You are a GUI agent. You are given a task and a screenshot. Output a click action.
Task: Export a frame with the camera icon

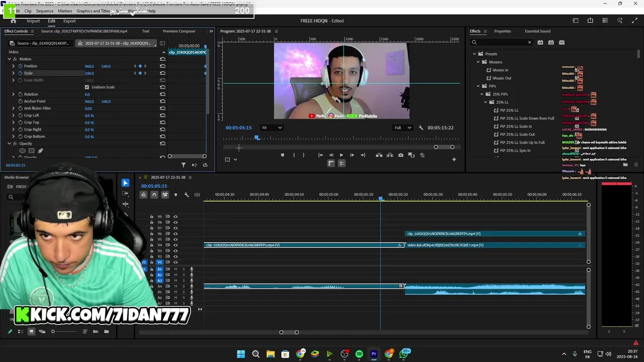click(400, 155)
